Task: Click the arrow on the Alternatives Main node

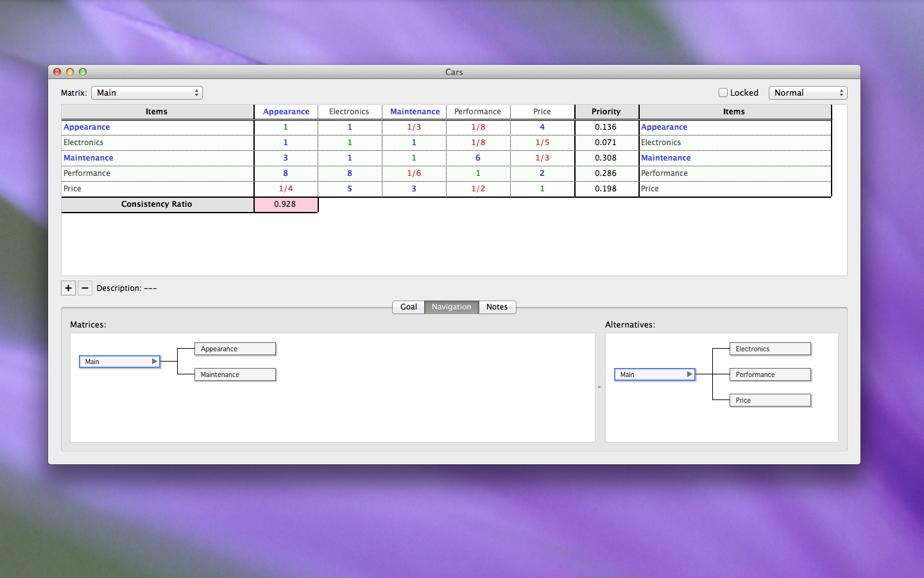Action: (x=689, y=374)
